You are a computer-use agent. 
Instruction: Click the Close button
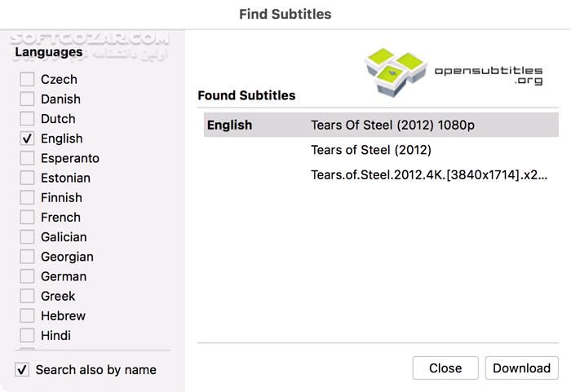point(445,368)
